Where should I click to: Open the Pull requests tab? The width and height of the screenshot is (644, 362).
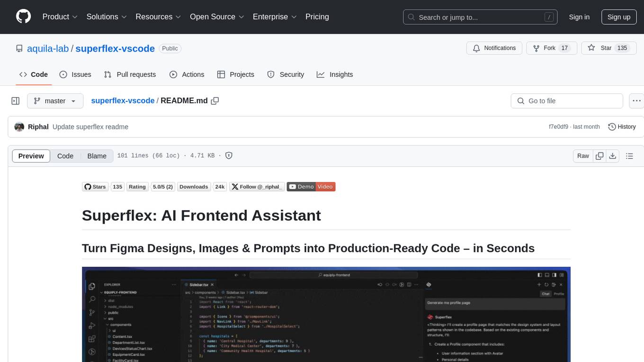pyautogui.click(x=130, y=74)
